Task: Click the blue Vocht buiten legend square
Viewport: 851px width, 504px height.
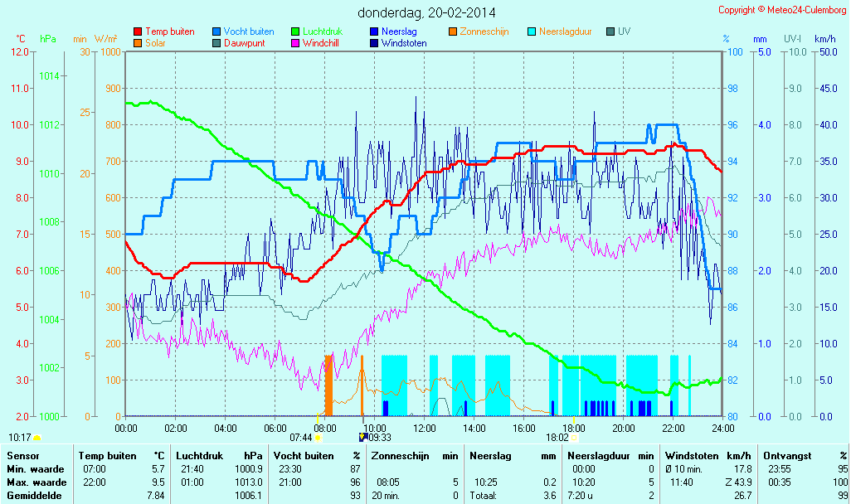Action: pyautogui.click(x=216, y=31)
